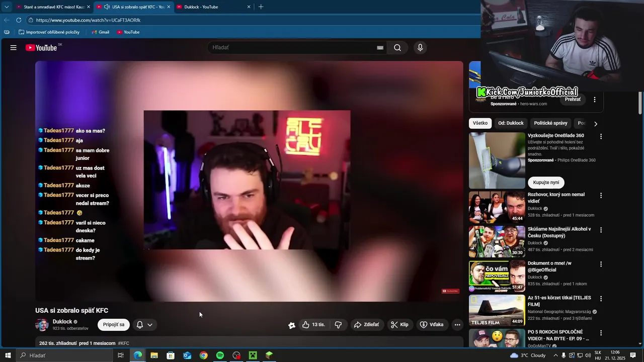
Task: Click the Pripojiť sa join button
Action: click(x=114, y=325)
